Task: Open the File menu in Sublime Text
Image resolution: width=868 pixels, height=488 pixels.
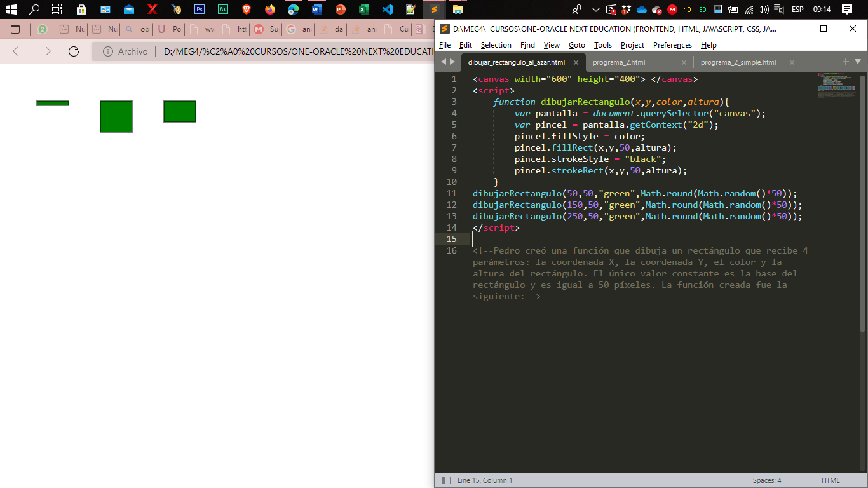Action: pos(445,45)
